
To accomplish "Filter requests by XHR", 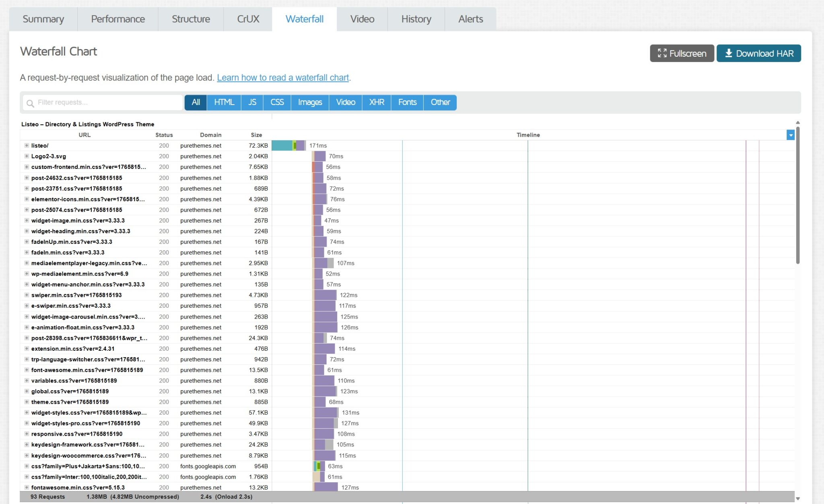I will (377, 103).
